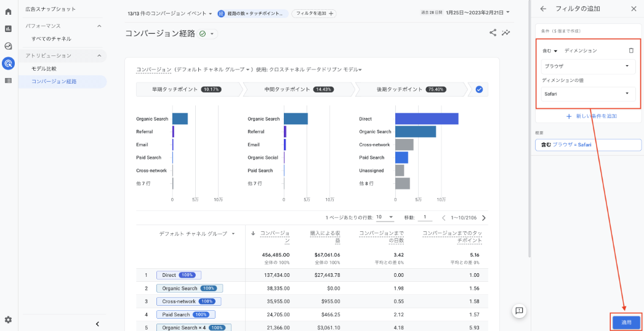Go to the next table page arrow
This screenshot has width=644, height=331.
pyautogui.click(x=484, y=218)
